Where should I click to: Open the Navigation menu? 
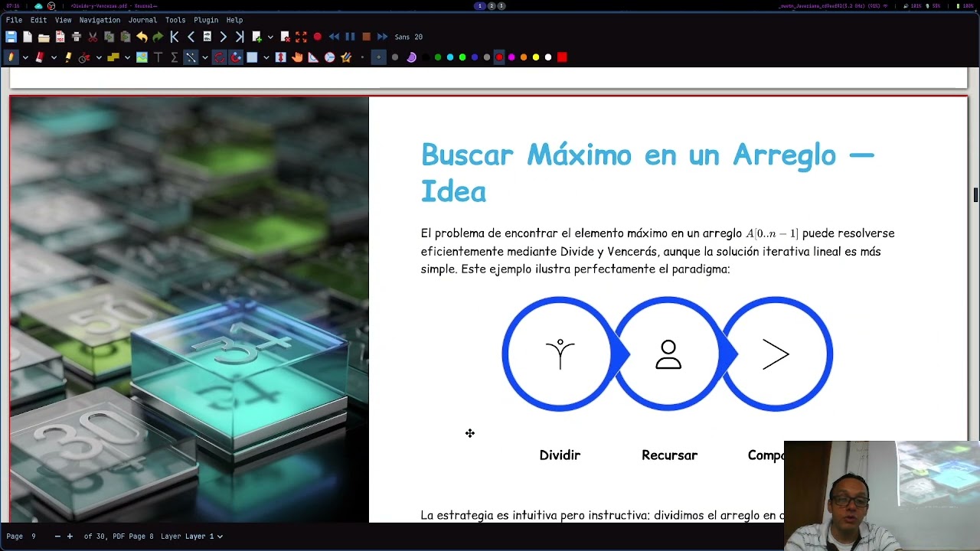point(100,20)
